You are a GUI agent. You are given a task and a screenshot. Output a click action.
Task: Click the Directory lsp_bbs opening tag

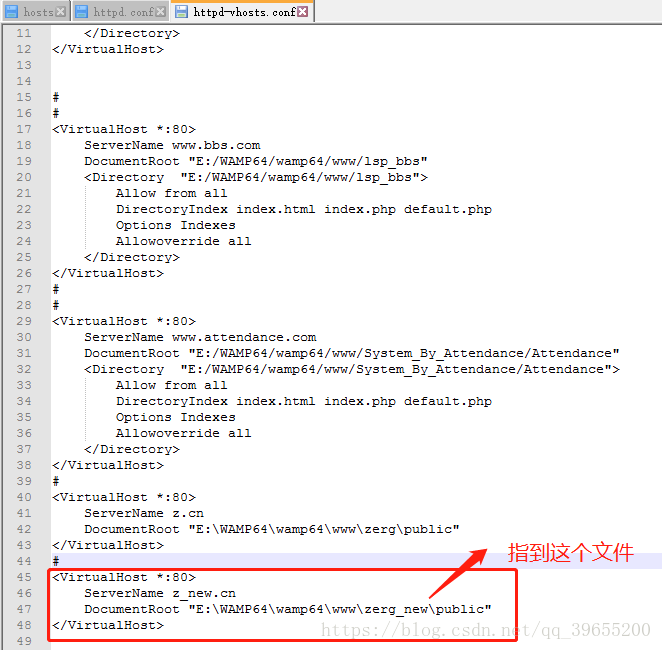256,177
